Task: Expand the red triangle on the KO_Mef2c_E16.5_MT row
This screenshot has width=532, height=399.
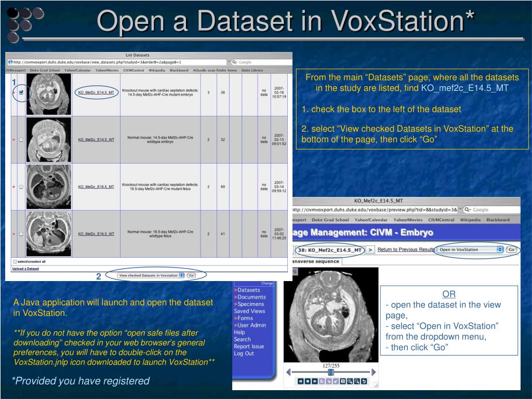Action: point(14,187)
